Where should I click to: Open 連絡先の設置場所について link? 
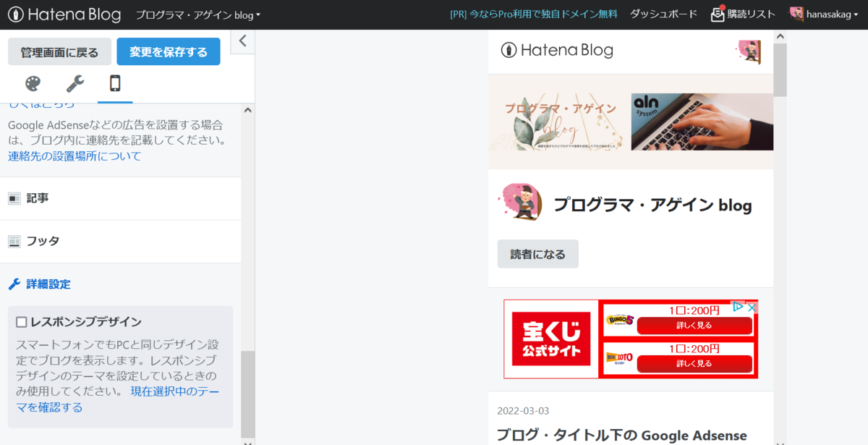[75, 156]
